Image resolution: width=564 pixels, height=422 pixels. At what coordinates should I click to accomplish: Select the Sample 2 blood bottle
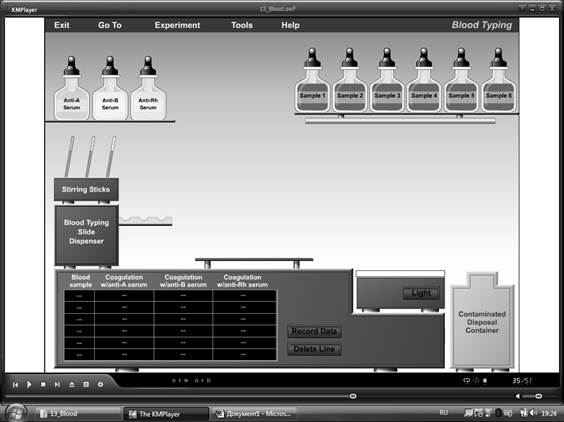(x=350, y=81)
